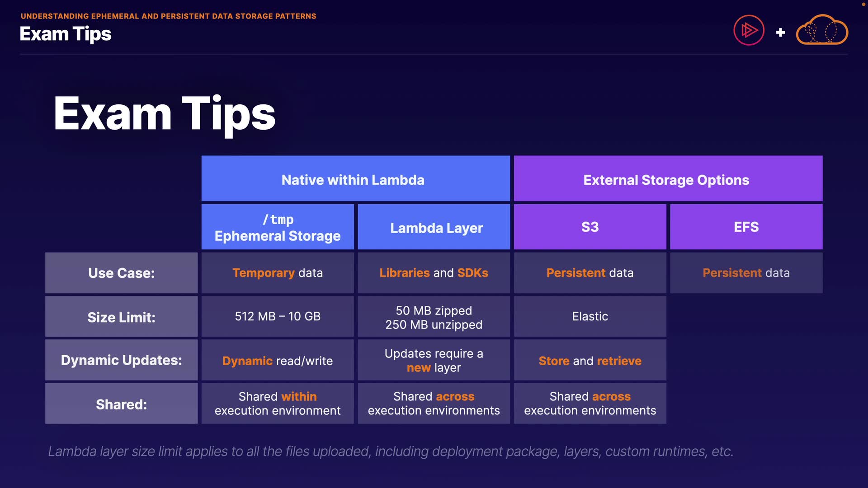Viewport: 868px width, 488px height.
Task: Click the S3 column header
Action: [590, 227]
